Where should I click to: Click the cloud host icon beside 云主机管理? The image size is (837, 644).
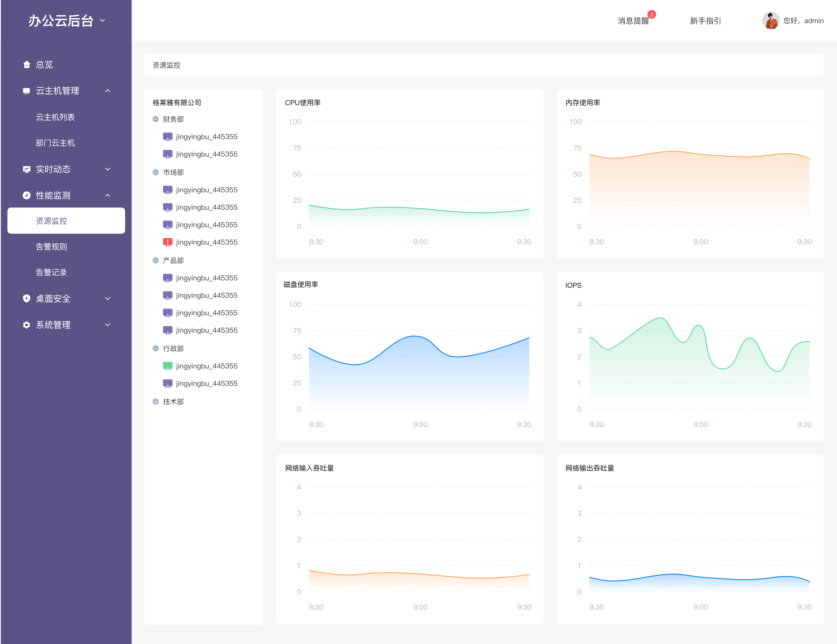pos(26,91)
